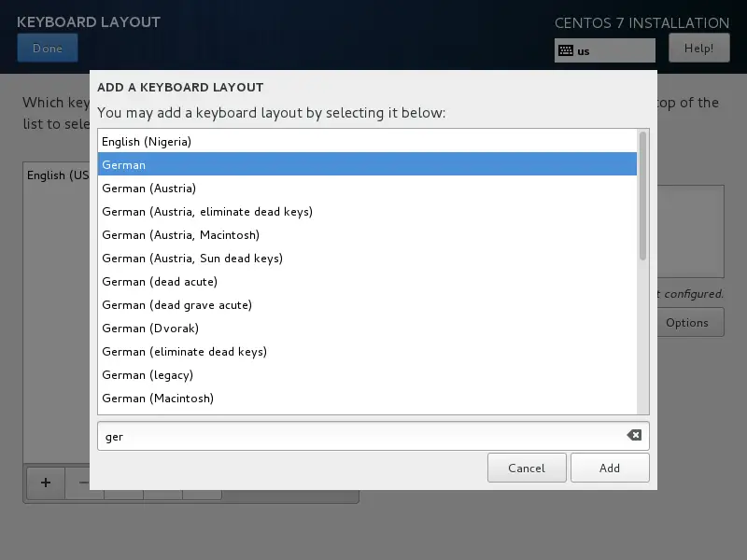This screenshot has width=747, height=560.
Task: Select German (dead grave acute) layout
Action: [367, 305]
